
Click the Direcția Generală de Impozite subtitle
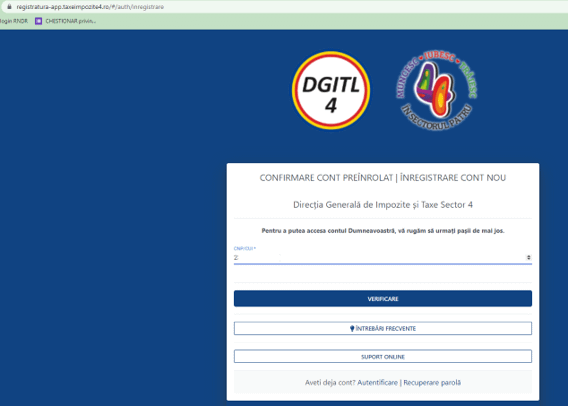383,205
